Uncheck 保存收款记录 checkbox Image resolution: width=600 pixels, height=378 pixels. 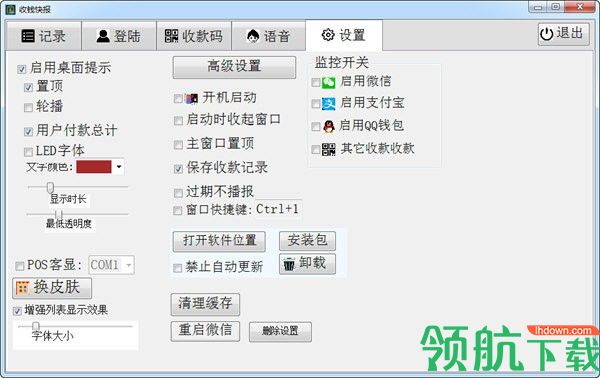(x=178, y=169)
